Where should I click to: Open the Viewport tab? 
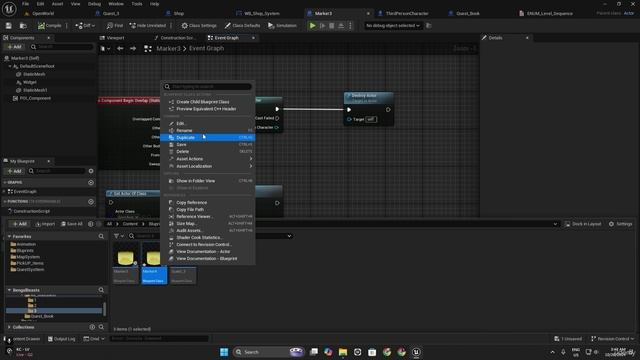point(115,38)
